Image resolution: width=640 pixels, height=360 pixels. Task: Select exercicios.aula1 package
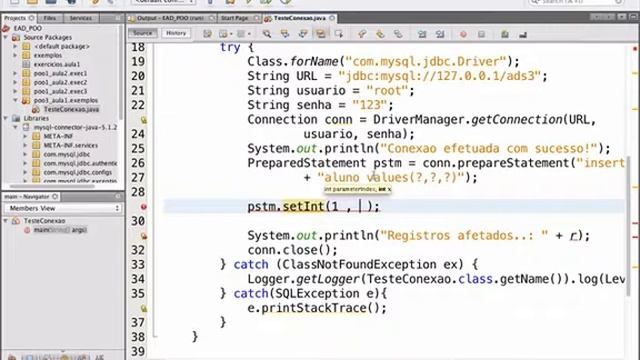pyautogui.click(x=57, y=64)
